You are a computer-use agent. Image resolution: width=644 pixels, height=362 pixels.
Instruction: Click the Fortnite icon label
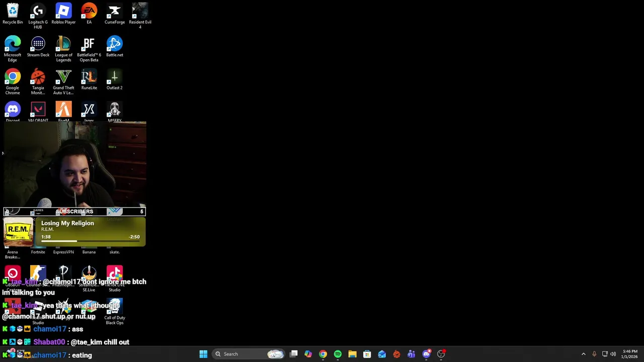coord(38,252)
